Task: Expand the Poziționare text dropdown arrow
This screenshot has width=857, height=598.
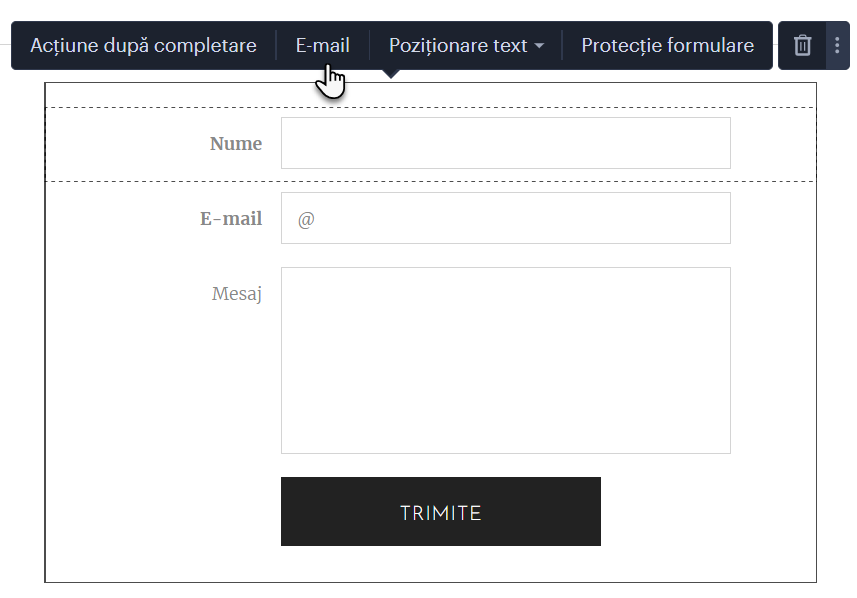Action: pos(539,46)
